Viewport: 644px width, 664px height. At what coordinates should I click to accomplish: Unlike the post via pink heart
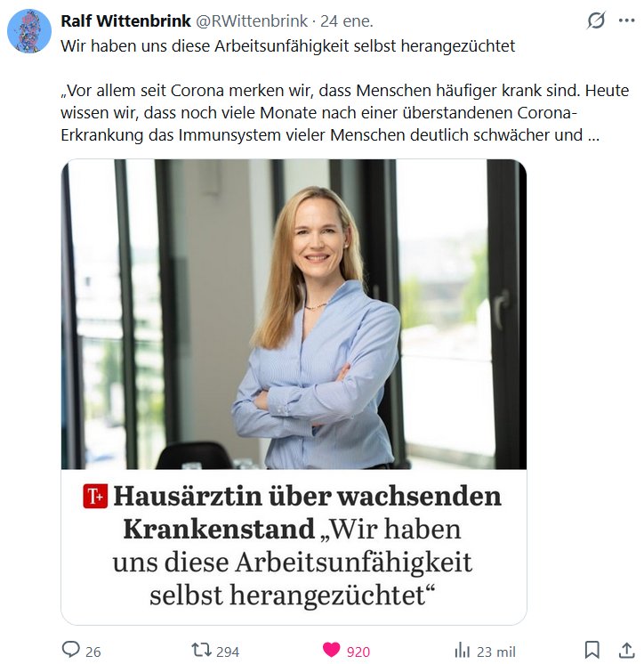click(x=331, y=650)
